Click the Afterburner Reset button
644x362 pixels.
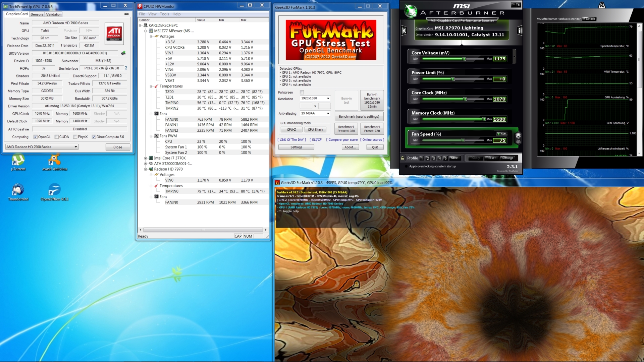click(491, 158)
